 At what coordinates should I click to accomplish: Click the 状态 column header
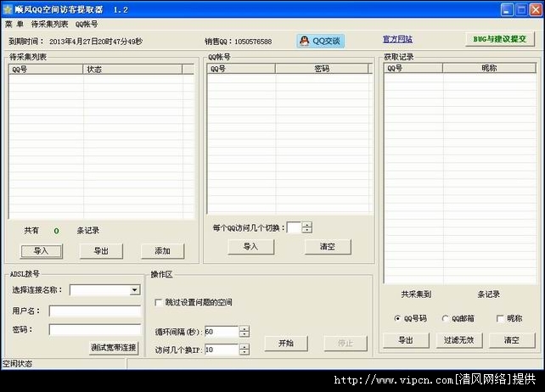132,70
